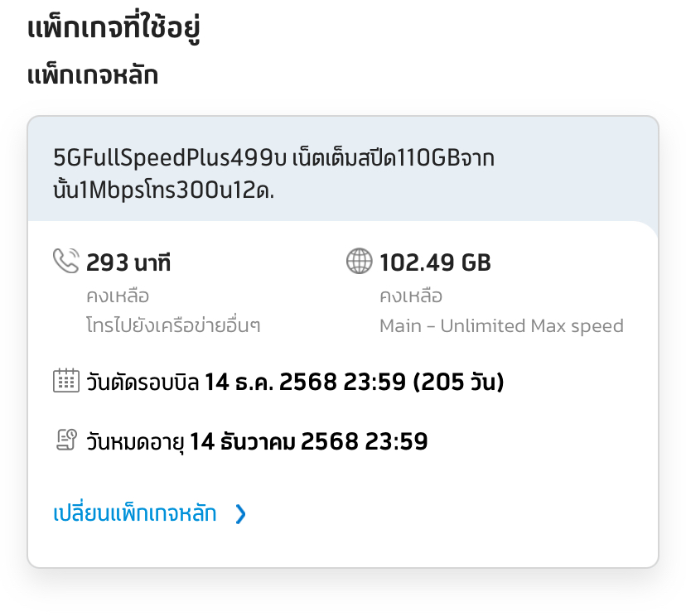Click the (205 วัน) days remaining text
Screen dimensions: 686x616
[459, 381]
